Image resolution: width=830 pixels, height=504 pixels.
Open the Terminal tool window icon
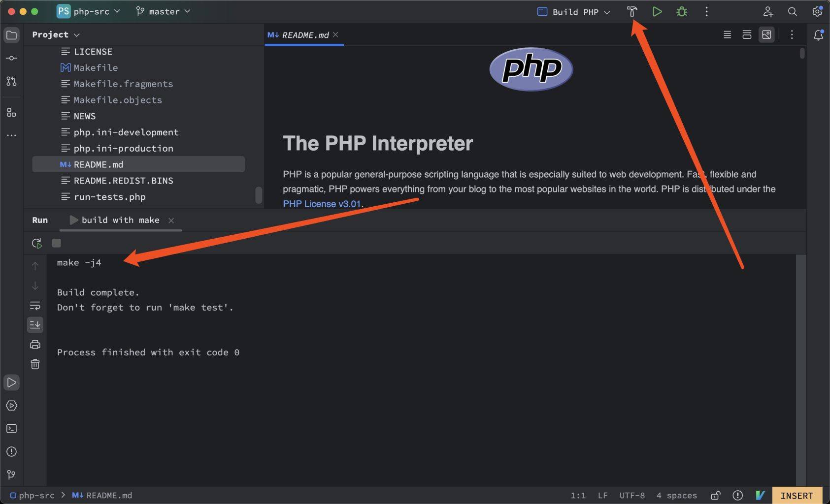(x=11, y=429)
